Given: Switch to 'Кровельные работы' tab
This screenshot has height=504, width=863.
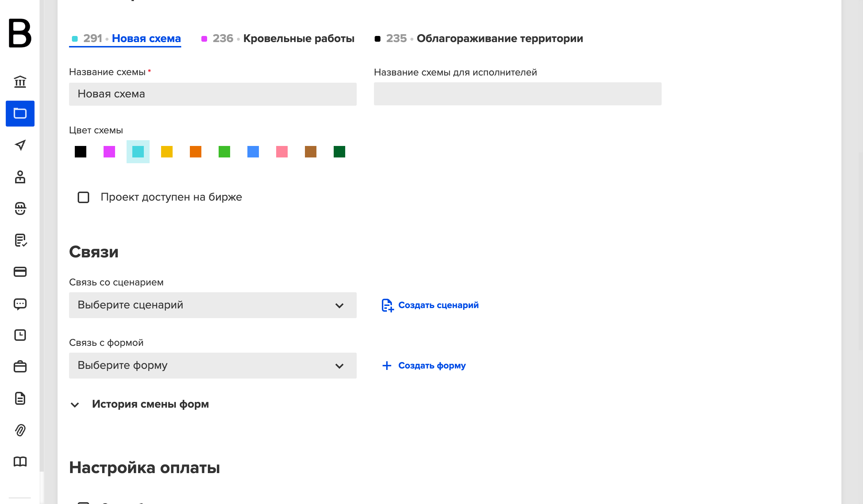Looking at the screenshot, I should click(278, 38).
